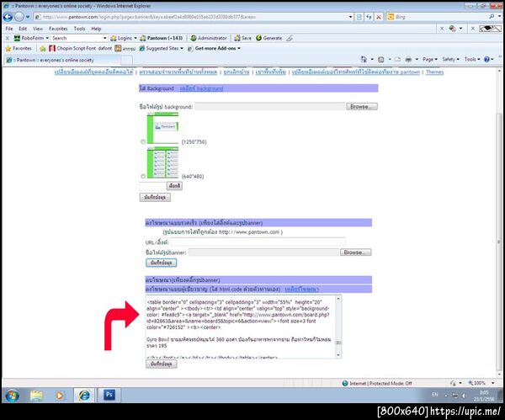Select the 640*480 background radio button

(x=143, y=176)
